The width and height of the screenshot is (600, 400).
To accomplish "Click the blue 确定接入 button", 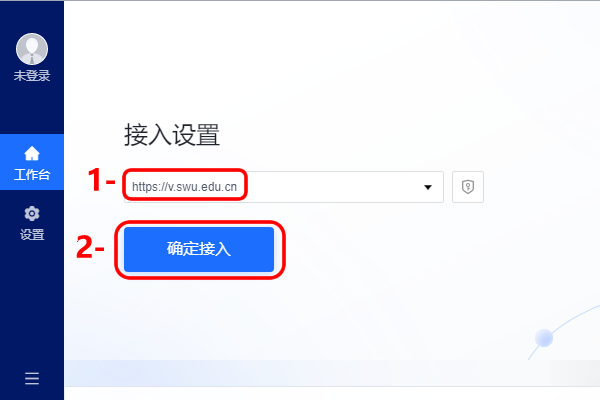I will click(x=199, y=249).
